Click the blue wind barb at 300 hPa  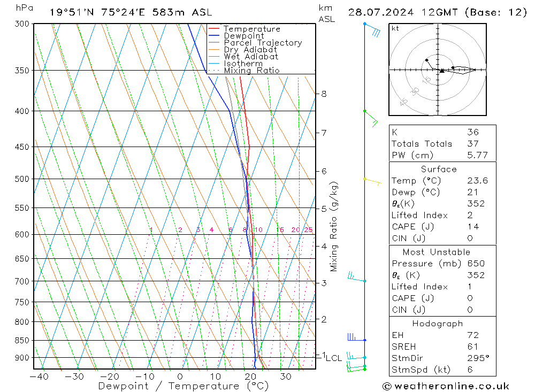[x=372, y=30]
